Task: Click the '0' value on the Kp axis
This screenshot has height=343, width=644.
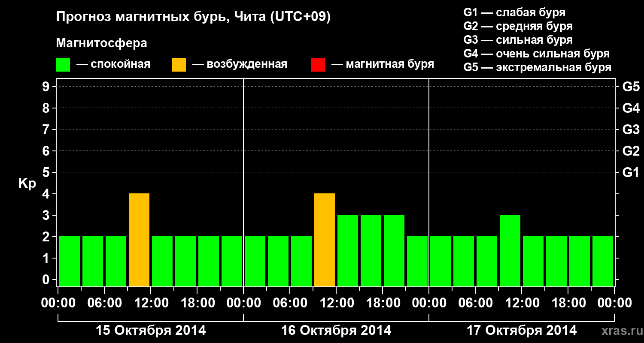Action: [x=47, y=280]
